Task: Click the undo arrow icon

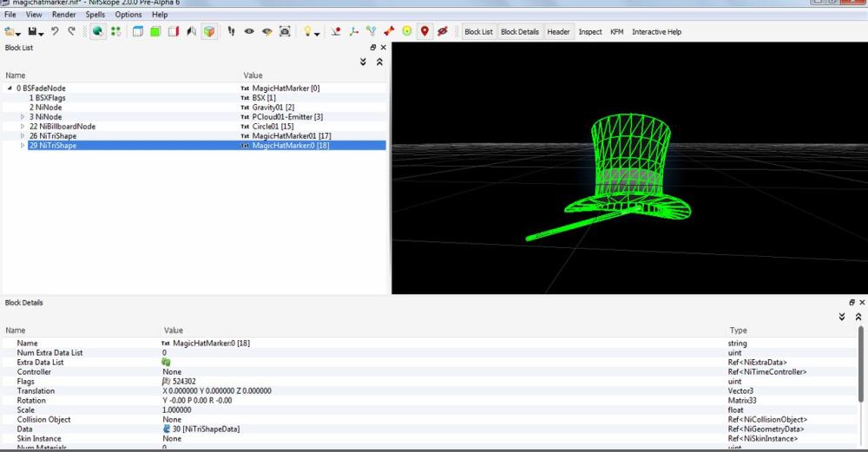Action: pos(55,31)
